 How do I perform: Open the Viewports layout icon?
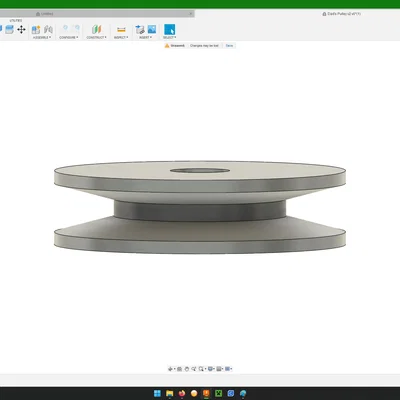pos(228,369)
